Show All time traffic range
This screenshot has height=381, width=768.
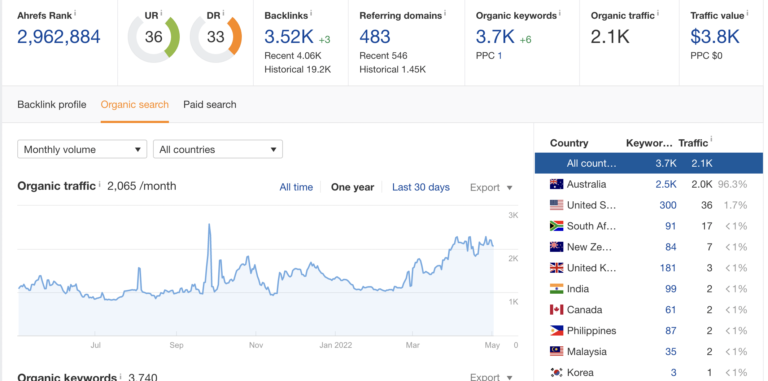tap(296, 187)
